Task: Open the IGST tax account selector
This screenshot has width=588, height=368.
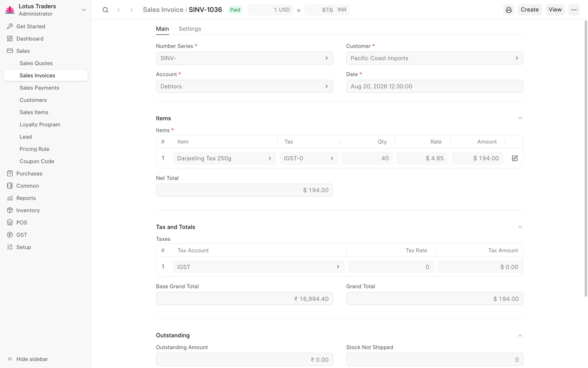Action: (258, 267)
